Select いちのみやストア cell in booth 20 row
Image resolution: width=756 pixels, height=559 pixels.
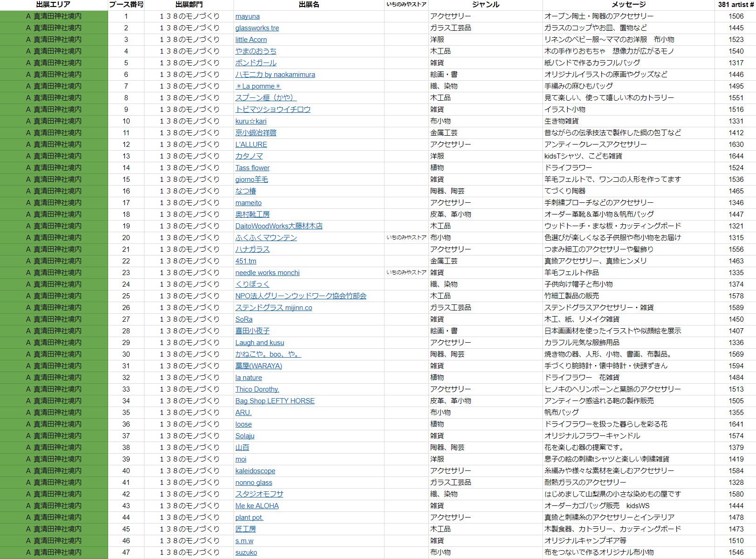coord(406,238)
